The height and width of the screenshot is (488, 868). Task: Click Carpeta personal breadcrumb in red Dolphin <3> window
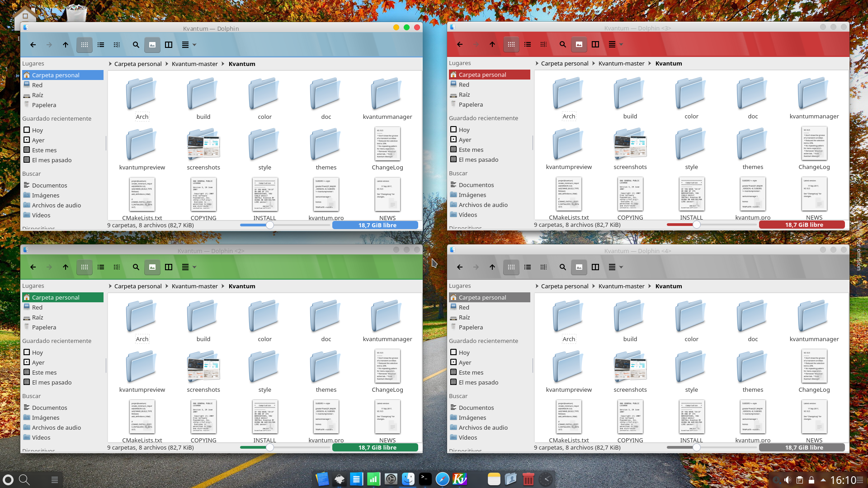[565, 63]
